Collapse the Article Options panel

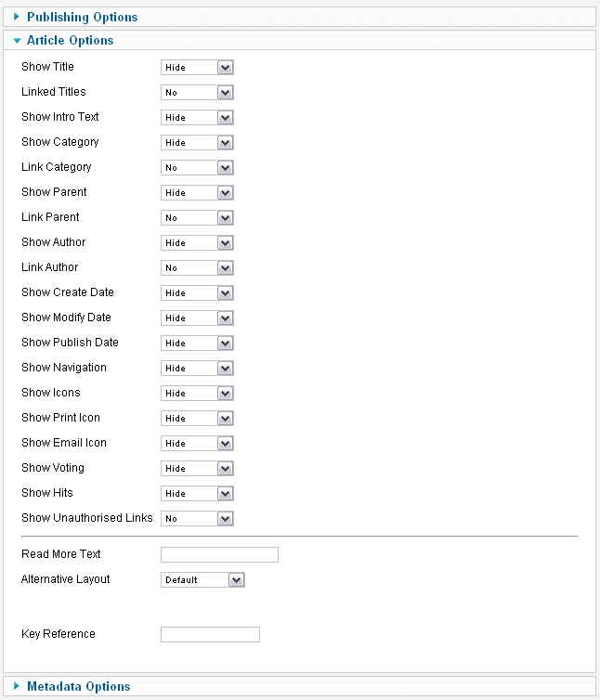tap(71, 40)
